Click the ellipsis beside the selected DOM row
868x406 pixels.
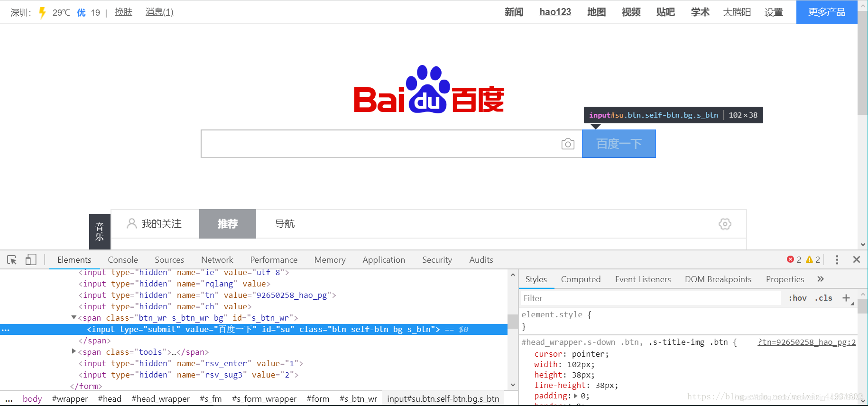(6, 330)
